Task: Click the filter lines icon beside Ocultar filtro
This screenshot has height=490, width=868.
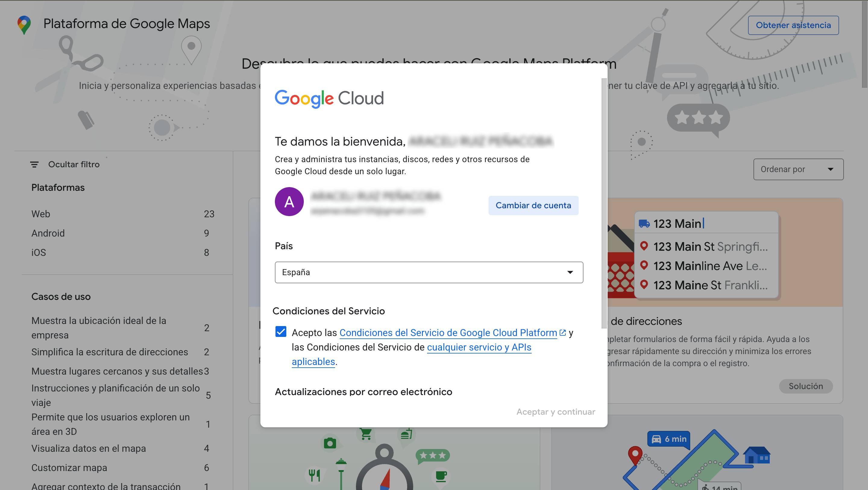Action: pos(34,165)
